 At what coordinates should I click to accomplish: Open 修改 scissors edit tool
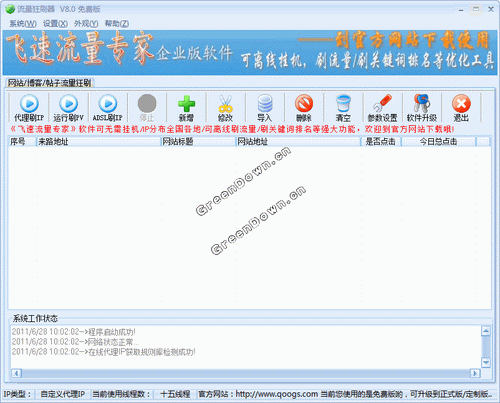tap(225, 108)
